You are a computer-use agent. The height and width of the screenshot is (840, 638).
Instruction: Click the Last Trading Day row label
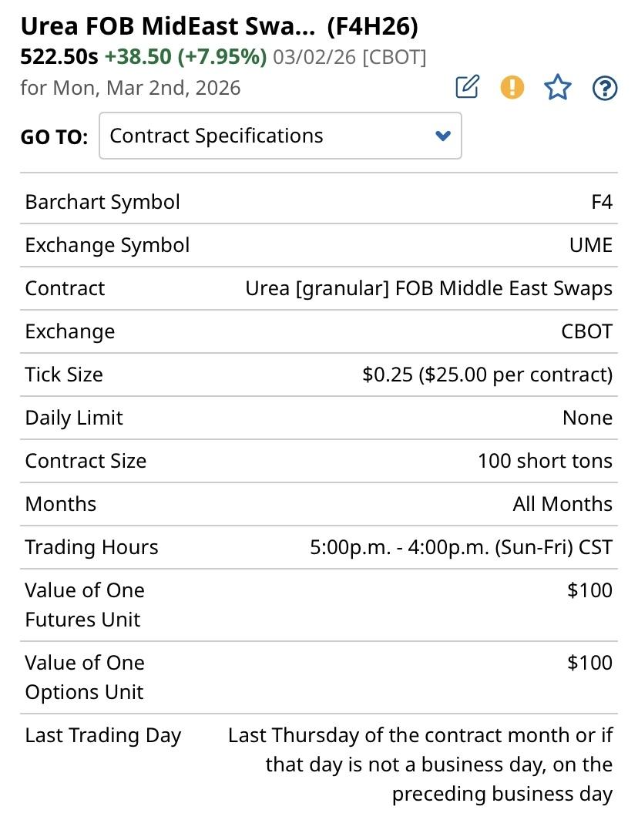tap(103, 736)
